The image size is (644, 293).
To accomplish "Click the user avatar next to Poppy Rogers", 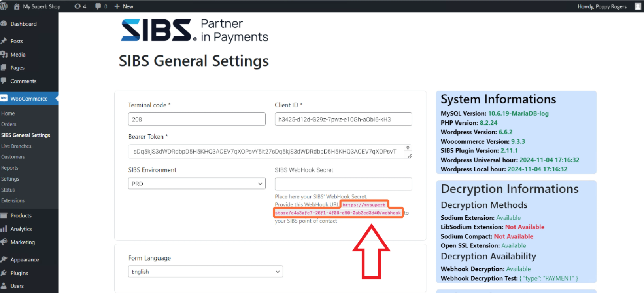I will point(638,6).
